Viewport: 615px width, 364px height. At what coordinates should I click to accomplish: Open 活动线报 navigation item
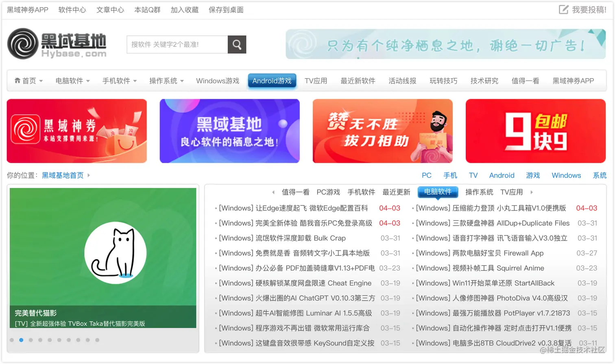[x=402, y=81]
